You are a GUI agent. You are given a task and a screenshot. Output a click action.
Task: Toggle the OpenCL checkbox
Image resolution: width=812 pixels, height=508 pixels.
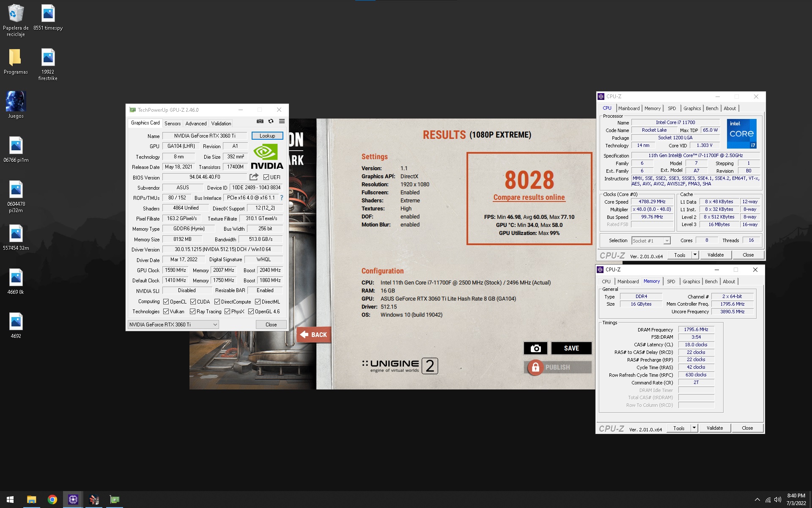(166, 301)
